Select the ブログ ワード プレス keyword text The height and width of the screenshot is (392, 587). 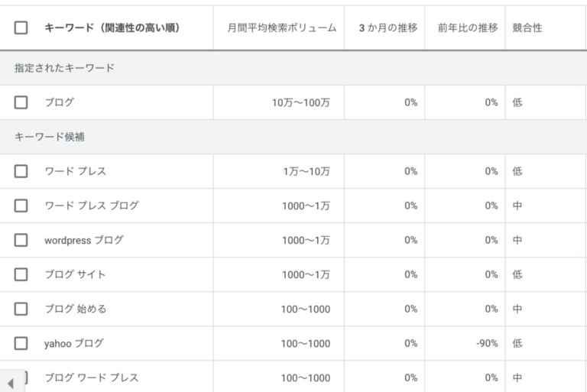[x=91, y=377]
